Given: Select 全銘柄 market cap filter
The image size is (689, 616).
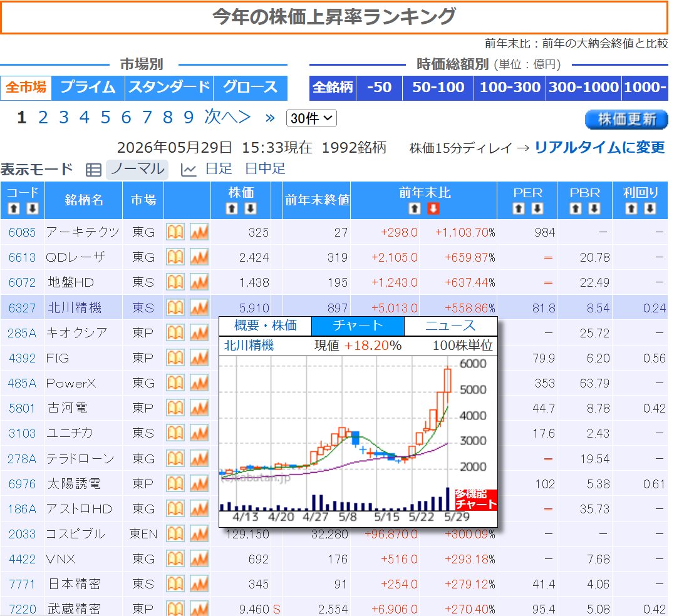Looking at the screenshot, I should [333, 88].
